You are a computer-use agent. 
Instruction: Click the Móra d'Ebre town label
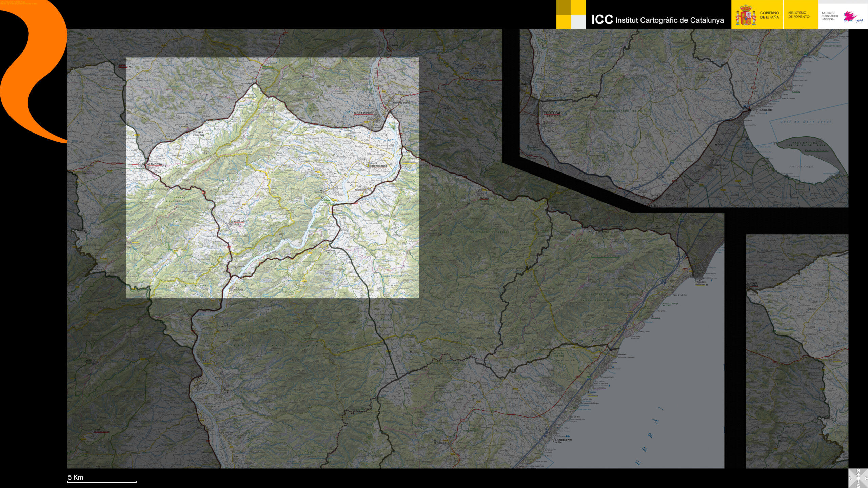pyautogui.click(x=363, y=113)
